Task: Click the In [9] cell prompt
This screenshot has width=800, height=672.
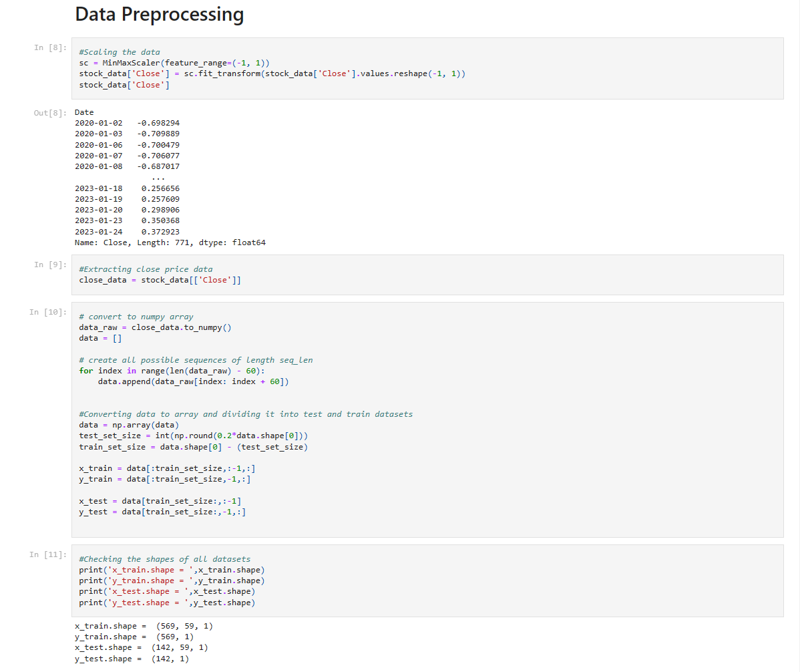Action: (x=50, y=265)
